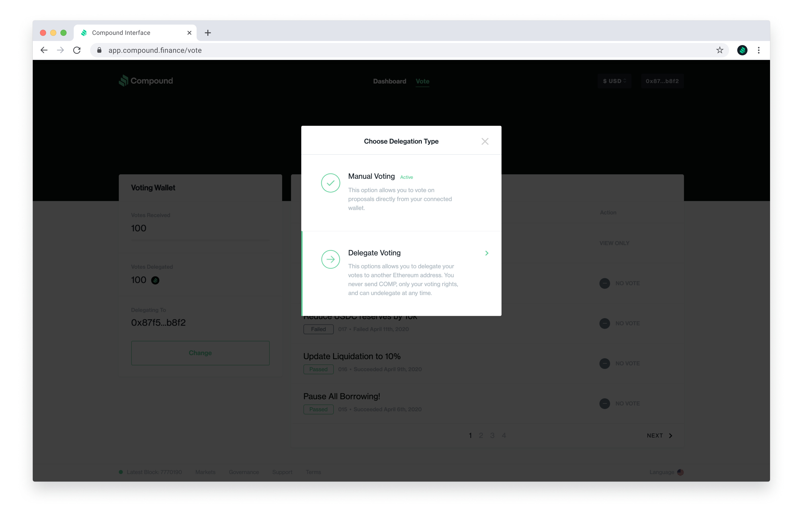The image size is (812, 519).
Task: Click the No Vote icon for Pause All Borrowing
Action: point(604,403)
